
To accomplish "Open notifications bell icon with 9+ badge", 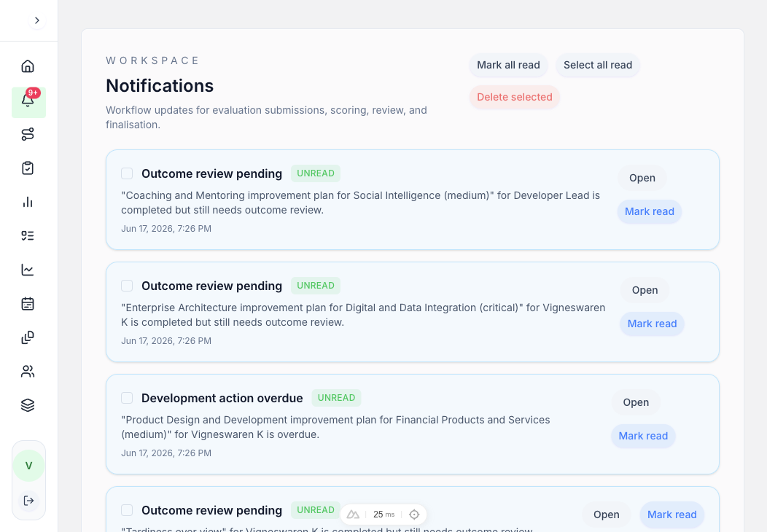I will click(28, 101).
